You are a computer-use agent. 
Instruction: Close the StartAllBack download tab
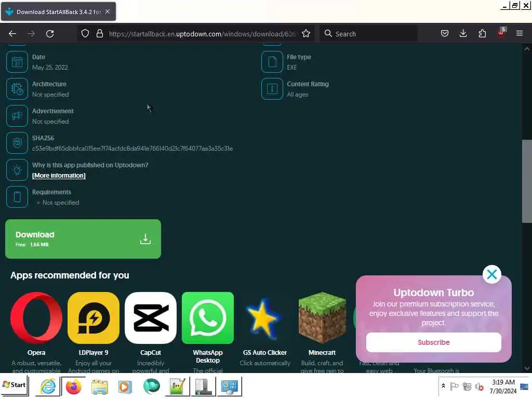coord(108,11)
